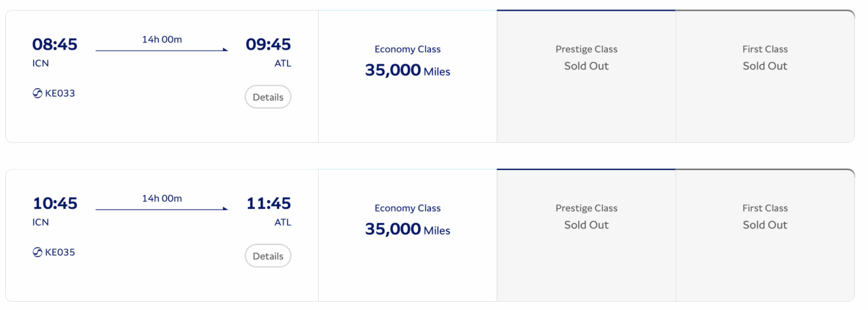Click the route arrow of the 10:45 flight
Viewport: 868px width, 310px height.
click(162, 209)
